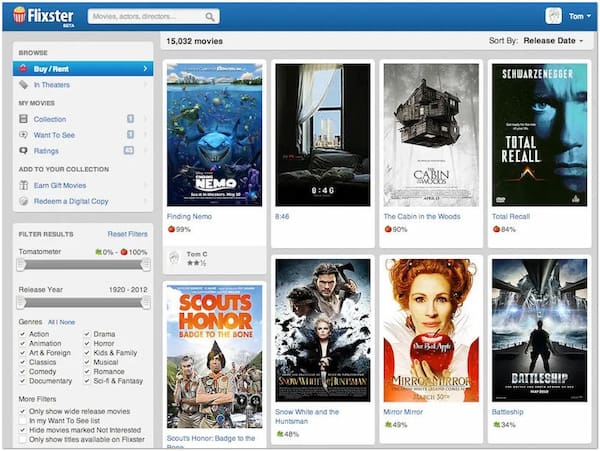The height and width of the screenshot is (451, 600).
Task: Click the Ratings speech bubble icon
Action: pos(23,151)
